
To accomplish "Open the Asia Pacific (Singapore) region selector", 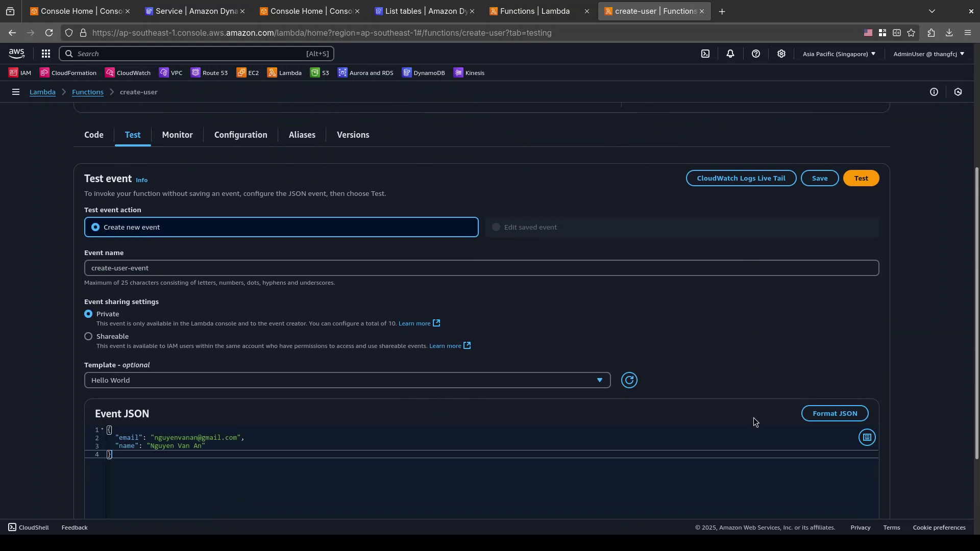I will [x=839, y=54].
